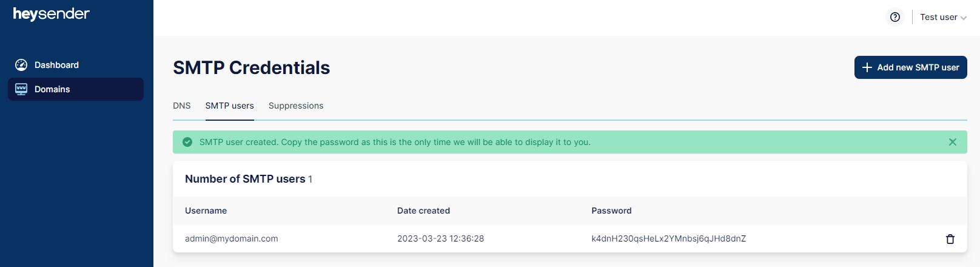Viewport: 980px width, 267px height.
Task: Click the chevron next to Test user
Action: pyautogui.click(x=964, y=18)
